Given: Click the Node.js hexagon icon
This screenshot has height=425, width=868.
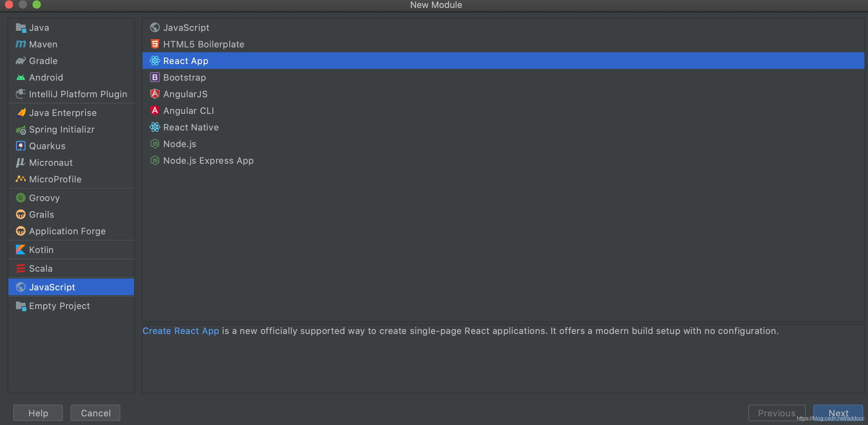Looking at the screenshot, I should tap(155, 144).
